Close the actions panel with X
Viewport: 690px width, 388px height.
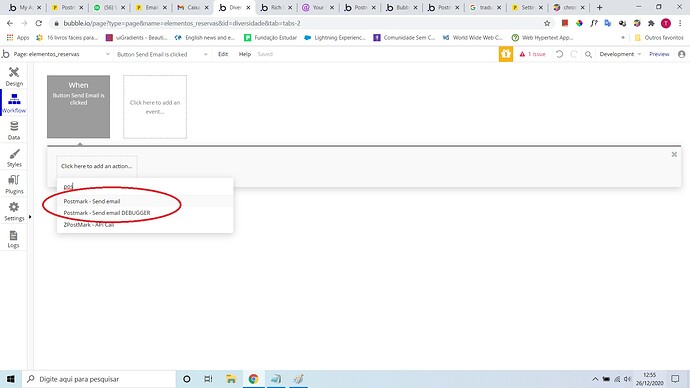(674, 154)
